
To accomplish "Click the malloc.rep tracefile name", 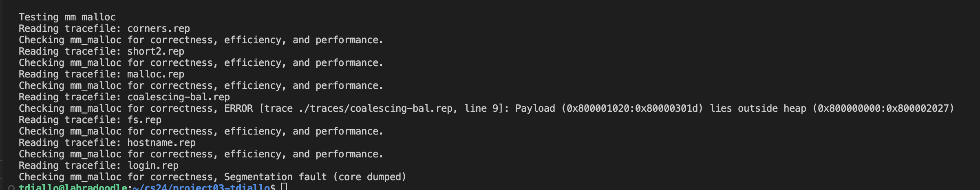I will (x=156, y=74).
